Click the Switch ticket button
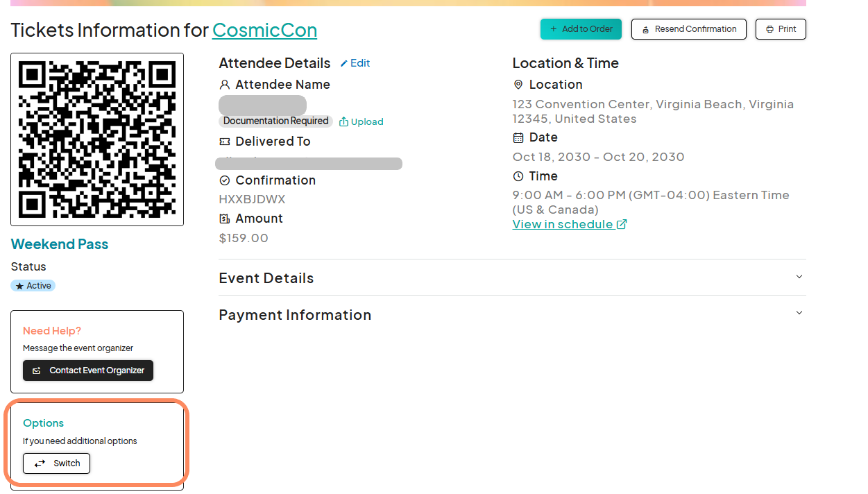This screenshot has height=494, width=868. (x=56, y=463)
